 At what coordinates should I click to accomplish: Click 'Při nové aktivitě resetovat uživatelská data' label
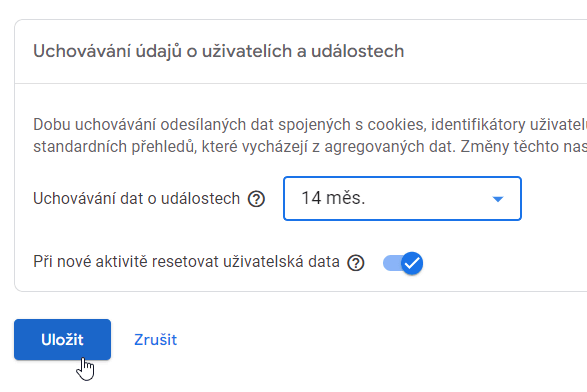(x=186, y=262)
